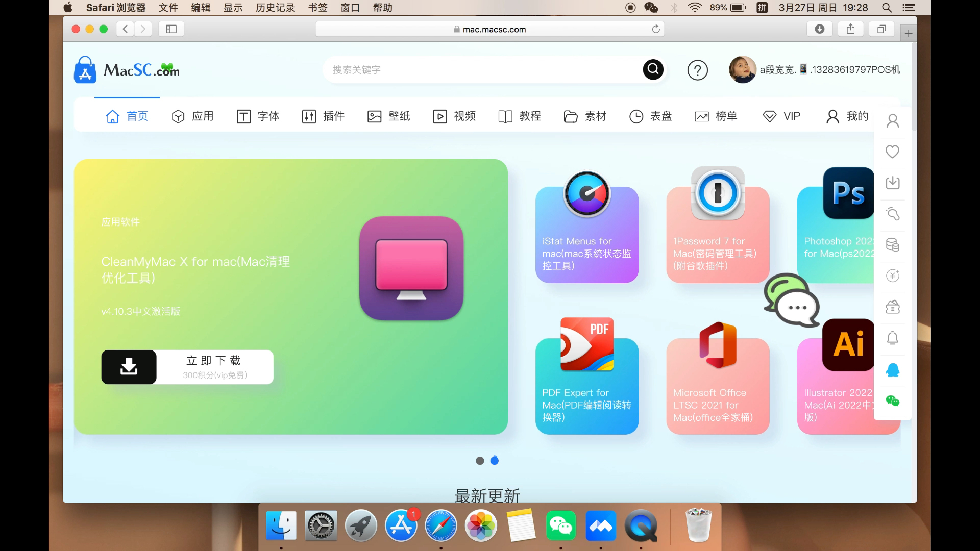Select the 我的 account tab
This screenshot has height=551, width=980.
coord(847,116)
